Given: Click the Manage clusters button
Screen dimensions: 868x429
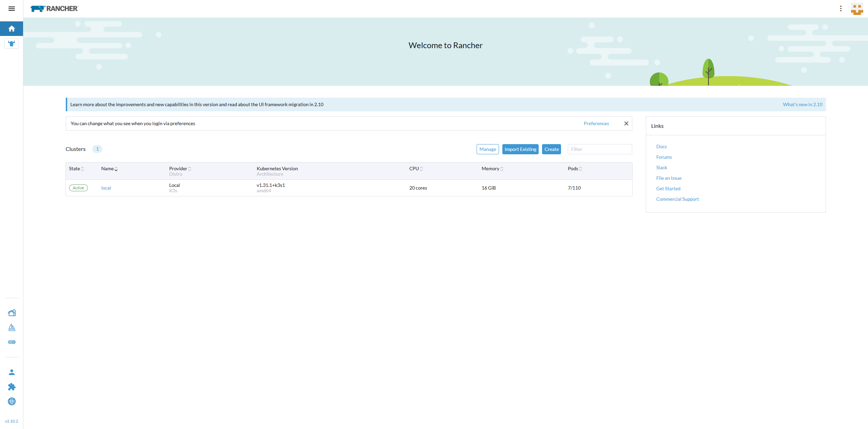Looking at the screenshot, I should [487, 149].
